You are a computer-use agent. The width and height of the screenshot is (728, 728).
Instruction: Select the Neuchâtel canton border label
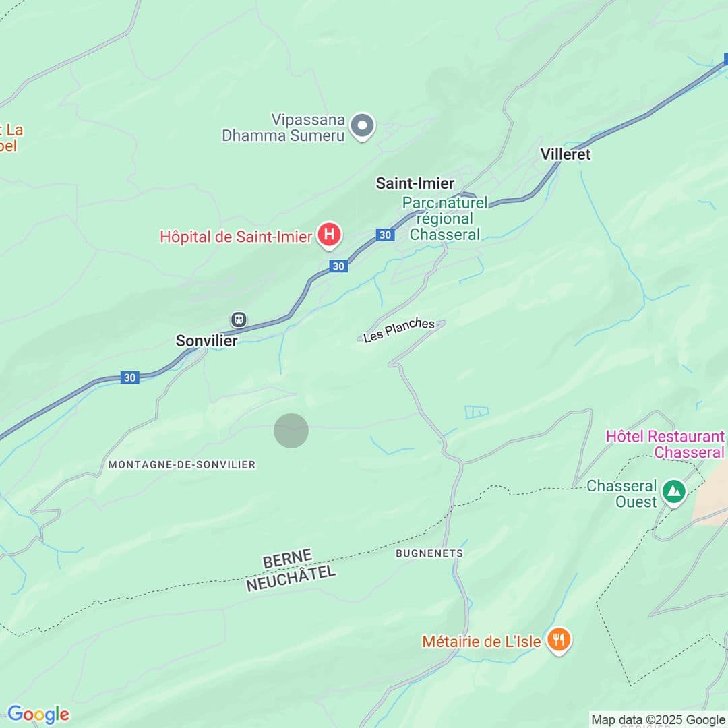pos(291,578)
